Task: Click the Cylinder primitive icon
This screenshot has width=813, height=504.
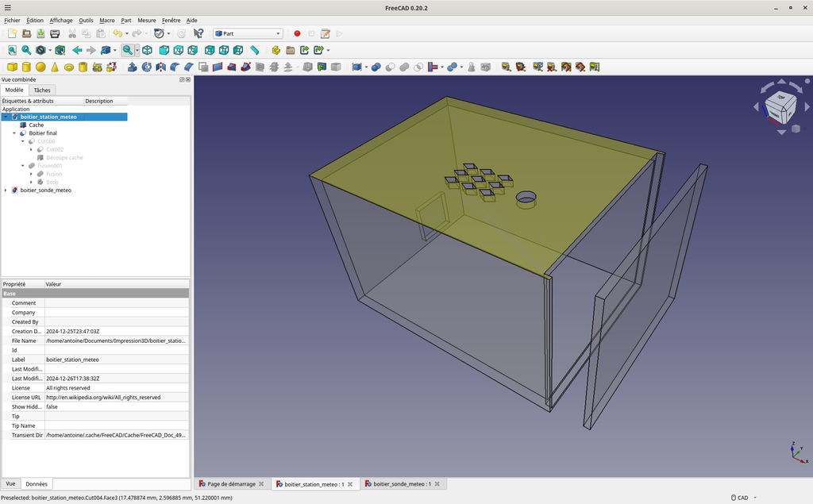Action: [26, 67]
